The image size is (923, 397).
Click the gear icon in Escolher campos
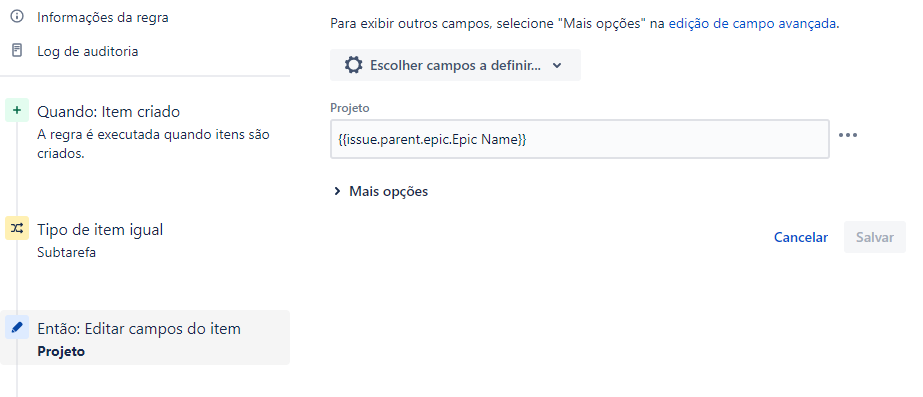point(353,65)
